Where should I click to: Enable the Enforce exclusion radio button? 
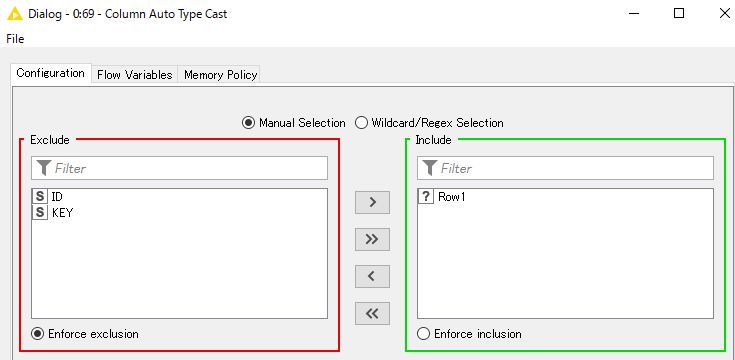coord(37,334)
